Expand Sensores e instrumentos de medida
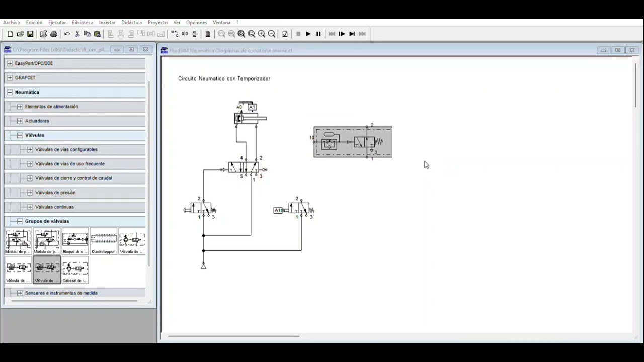Viewport: 644px width, 362px height. pyautogui.click(x=20, y=293)
